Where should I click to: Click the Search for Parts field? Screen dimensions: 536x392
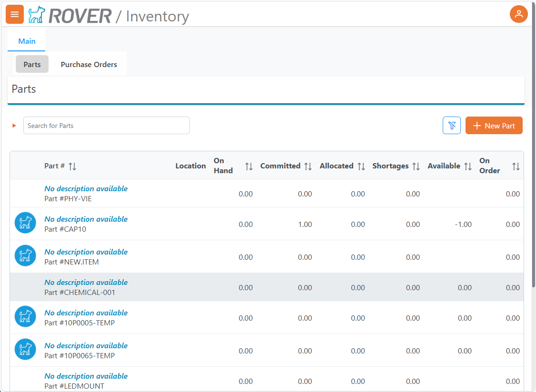[106, 126]
